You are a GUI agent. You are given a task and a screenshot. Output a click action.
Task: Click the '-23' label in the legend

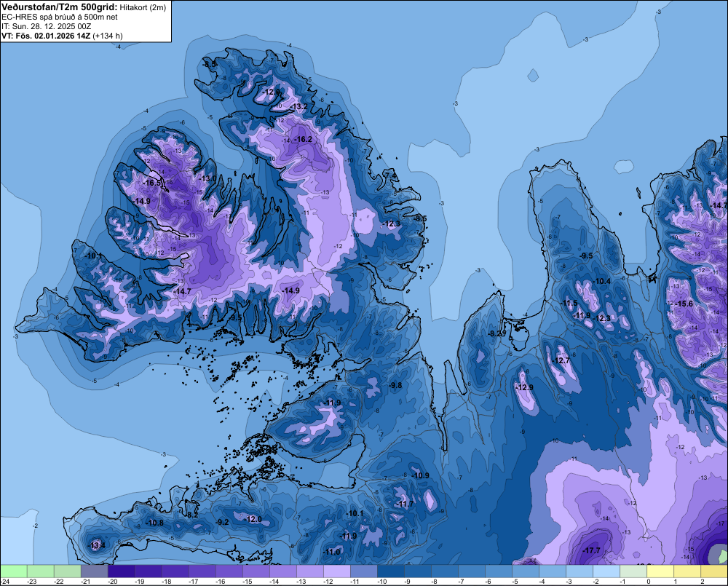pyautogui.click(x=32, y=582)
